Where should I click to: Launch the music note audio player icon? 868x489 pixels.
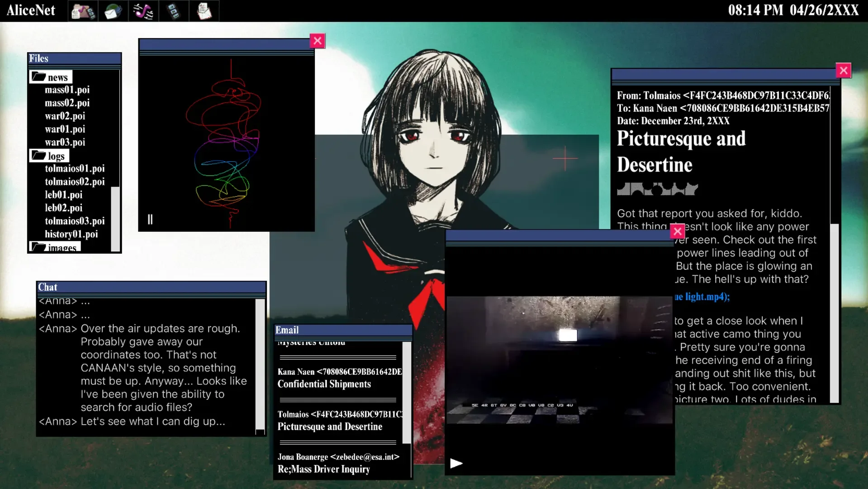[x=143, y=11]
